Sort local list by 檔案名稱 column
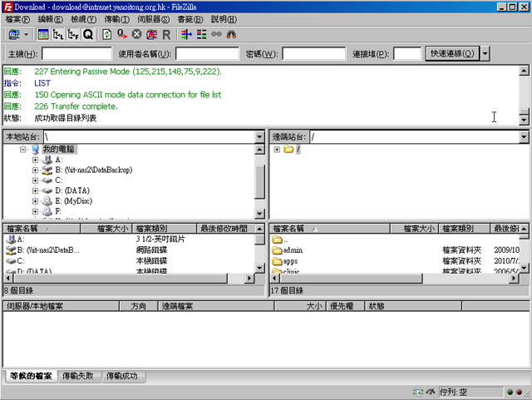532x400 pixels. tap(42, 229)
